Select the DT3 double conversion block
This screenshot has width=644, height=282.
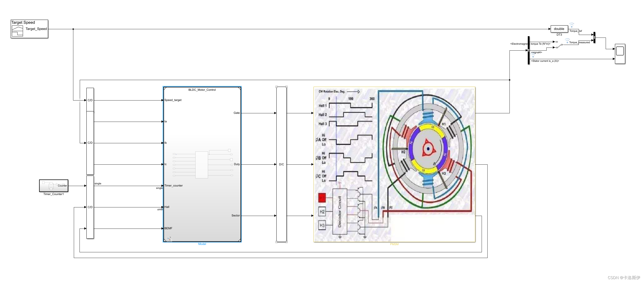(x=559, y=29)
